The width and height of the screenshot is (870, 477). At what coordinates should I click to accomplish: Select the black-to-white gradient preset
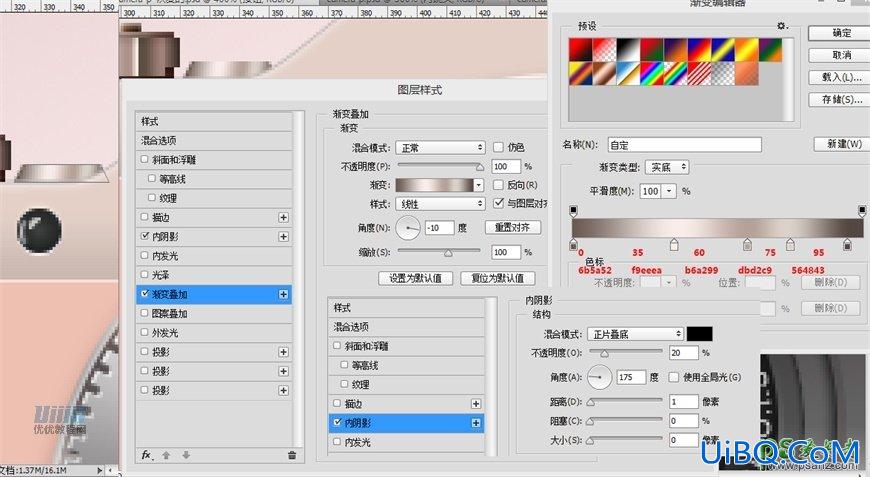tap(628, 50)
